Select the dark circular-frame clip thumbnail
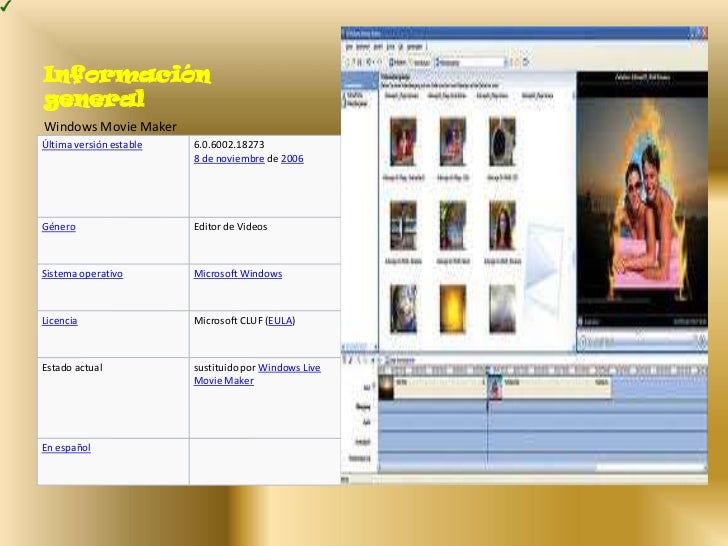 [502, 142]
